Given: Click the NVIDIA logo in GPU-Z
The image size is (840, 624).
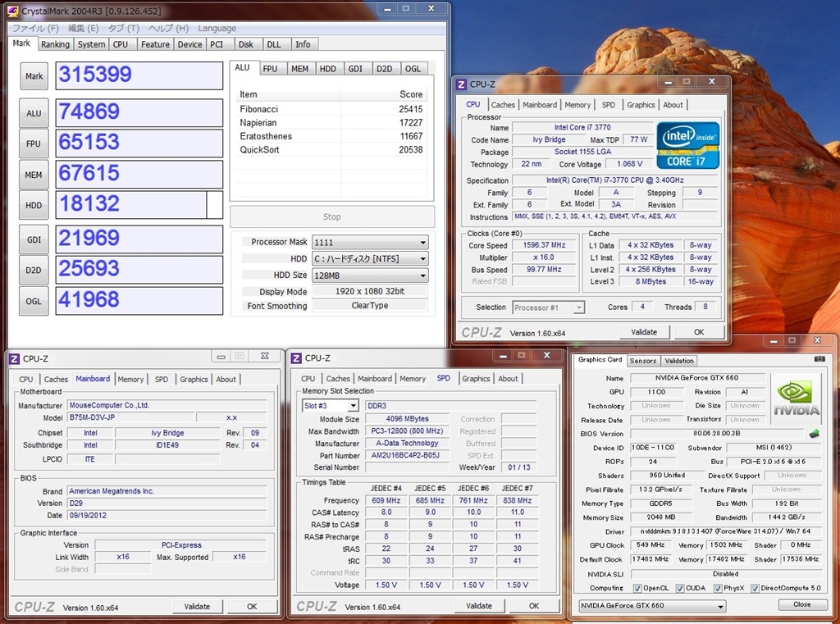Looking at the screenshot, I should [796, 399].
